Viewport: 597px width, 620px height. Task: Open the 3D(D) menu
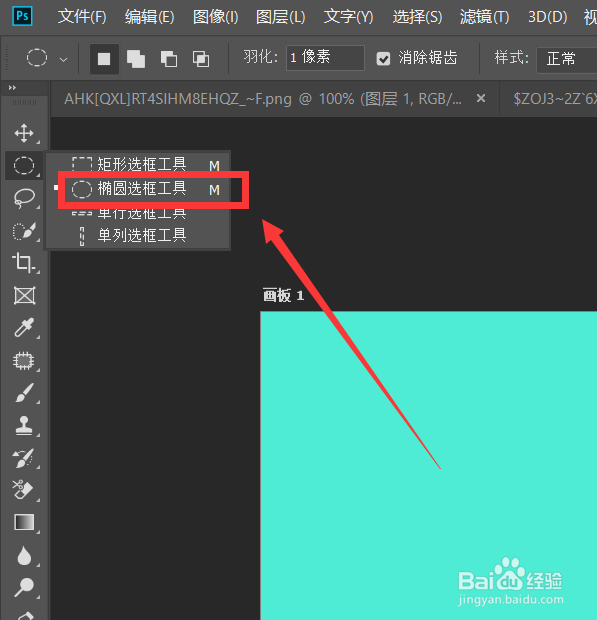[548, 17]
